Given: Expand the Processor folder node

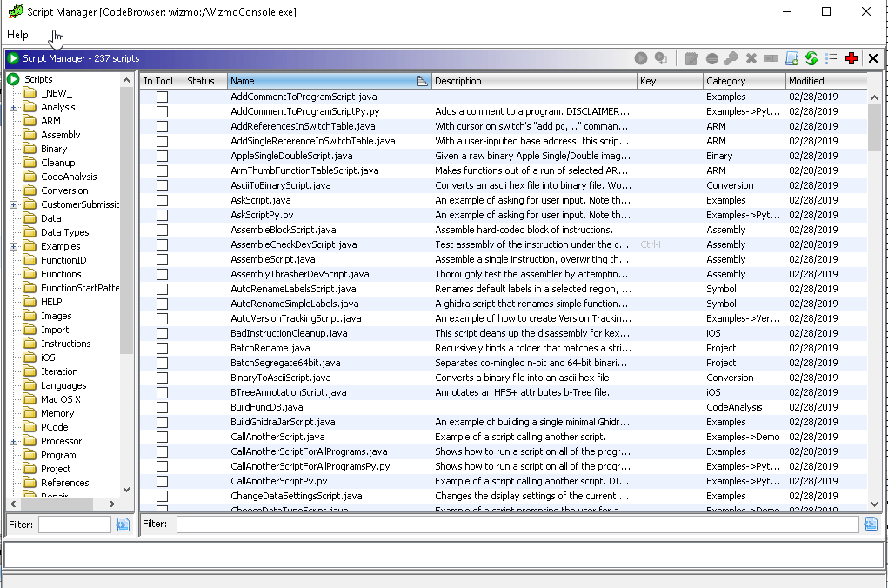Looking at the screenshot, I should pos(14,441).
